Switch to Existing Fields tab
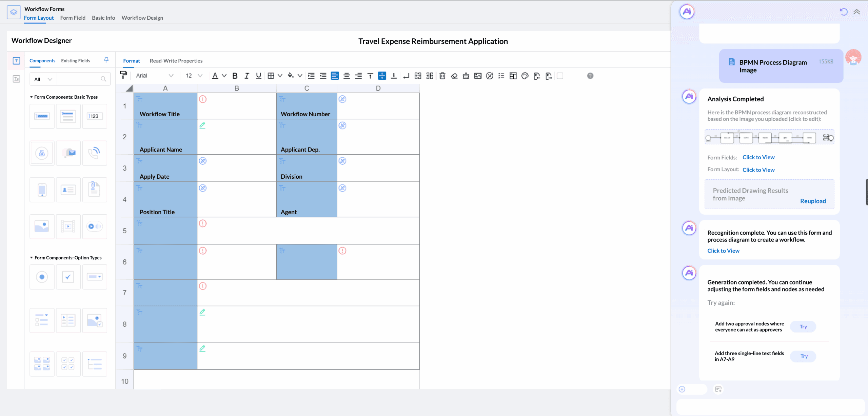868x416 pixels. [x=76, y=61]
